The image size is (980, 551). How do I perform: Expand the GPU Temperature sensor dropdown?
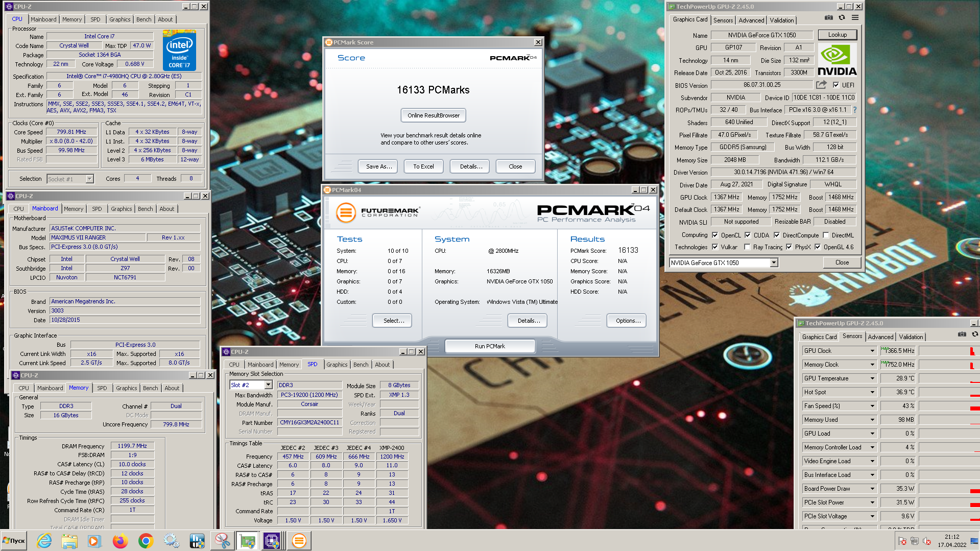(872, 378)
